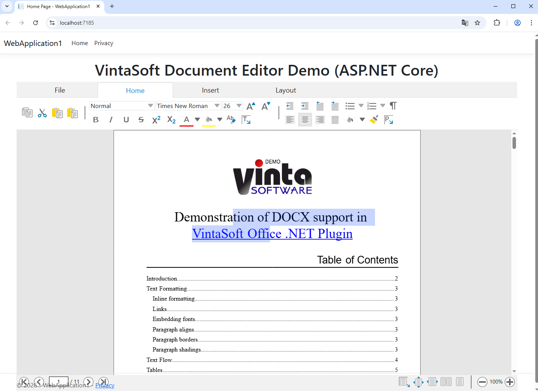
Task: Increase font size with grow font icon
Action: tap(251, 106)
